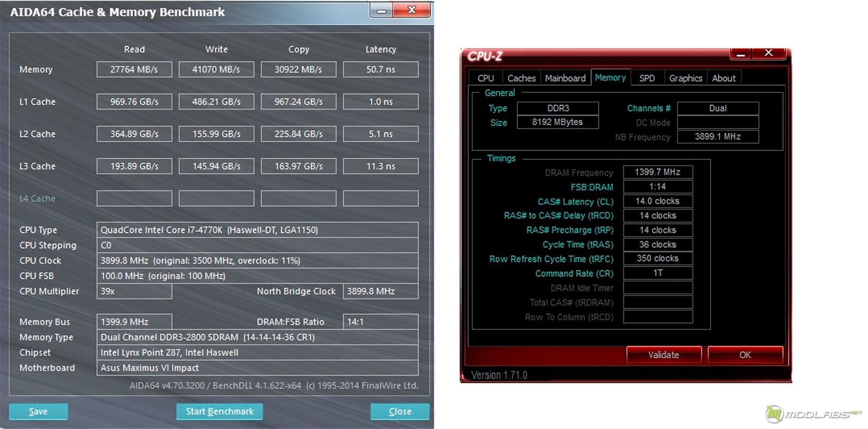Click empty DC Mode field in CPU-Z
This screenshot has height=429, width=868.
718,122
